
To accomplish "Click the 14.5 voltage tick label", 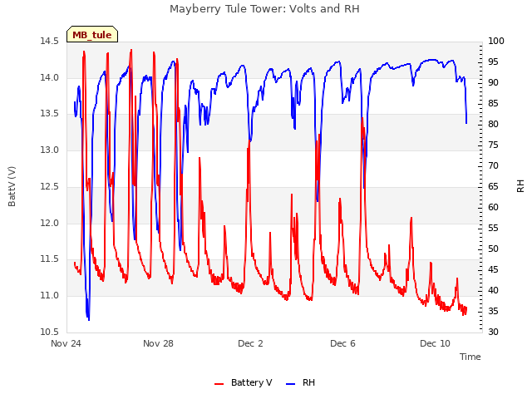I will coord(50,42).
